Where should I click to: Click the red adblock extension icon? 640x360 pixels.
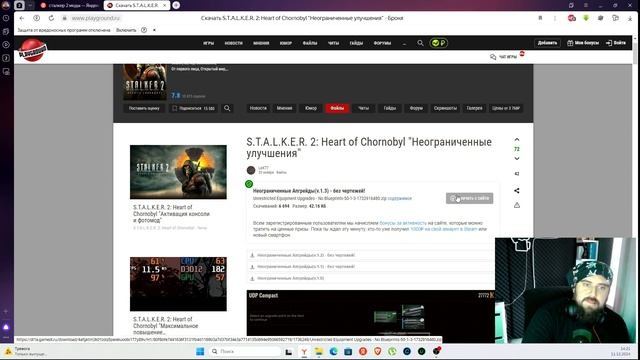tap(571, 18)
